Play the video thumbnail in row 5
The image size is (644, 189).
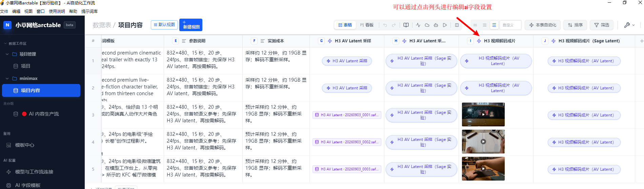[x=483, y=169]
